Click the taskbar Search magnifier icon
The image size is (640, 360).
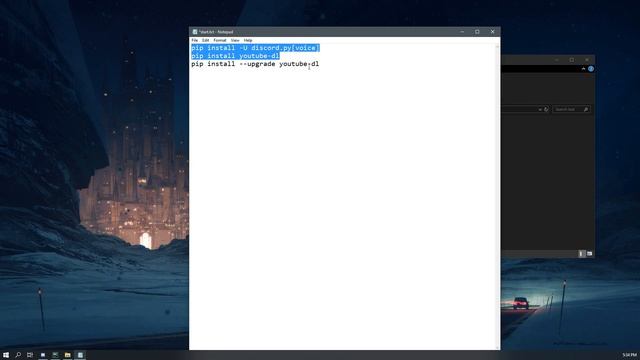(x=18, y=355)
